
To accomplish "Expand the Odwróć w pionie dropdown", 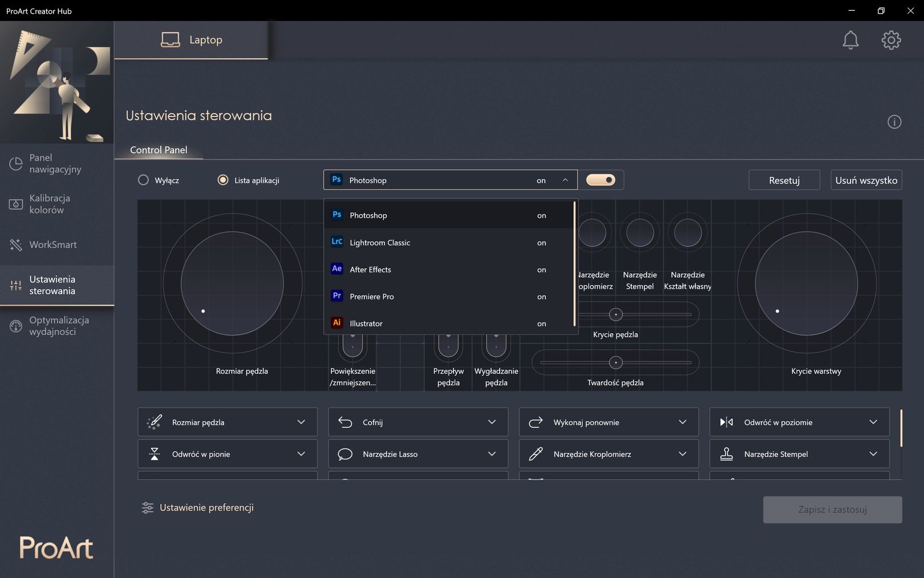I will tap(301, 454).
